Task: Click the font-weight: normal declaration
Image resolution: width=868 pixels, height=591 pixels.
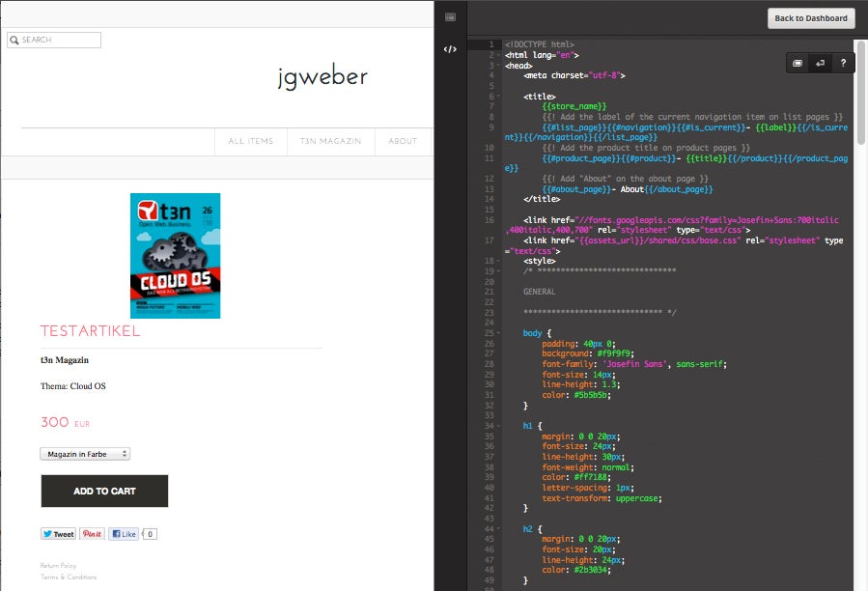Action: point(588,467)
